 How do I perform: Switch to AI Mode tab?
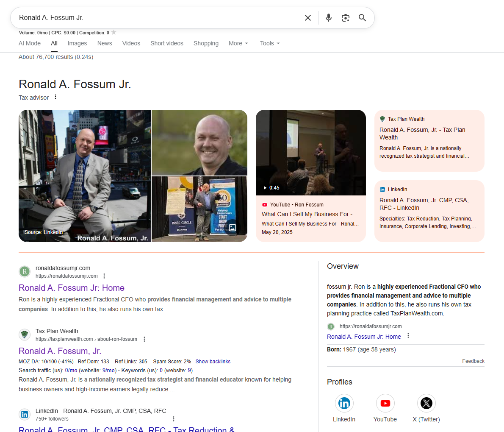30,43
